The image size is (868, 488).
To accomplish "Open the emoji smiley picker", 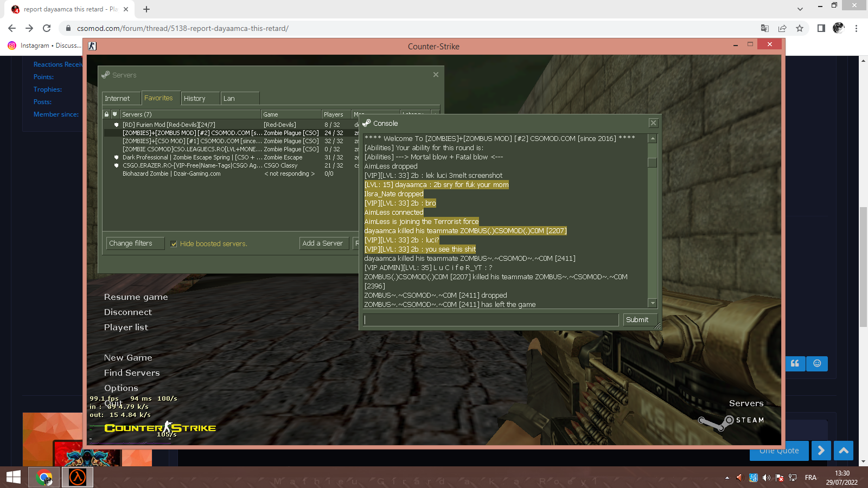I will [x=817, y=363].
